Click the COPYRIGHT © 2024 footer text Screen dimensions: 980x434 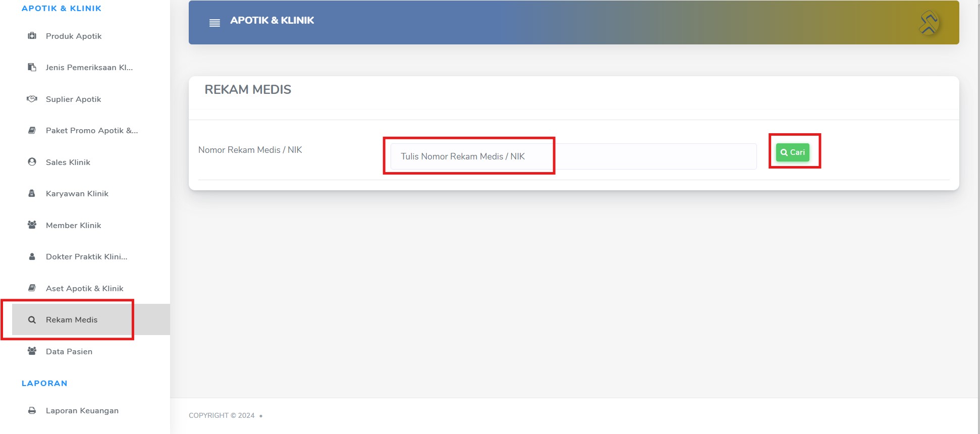[222, 415]
